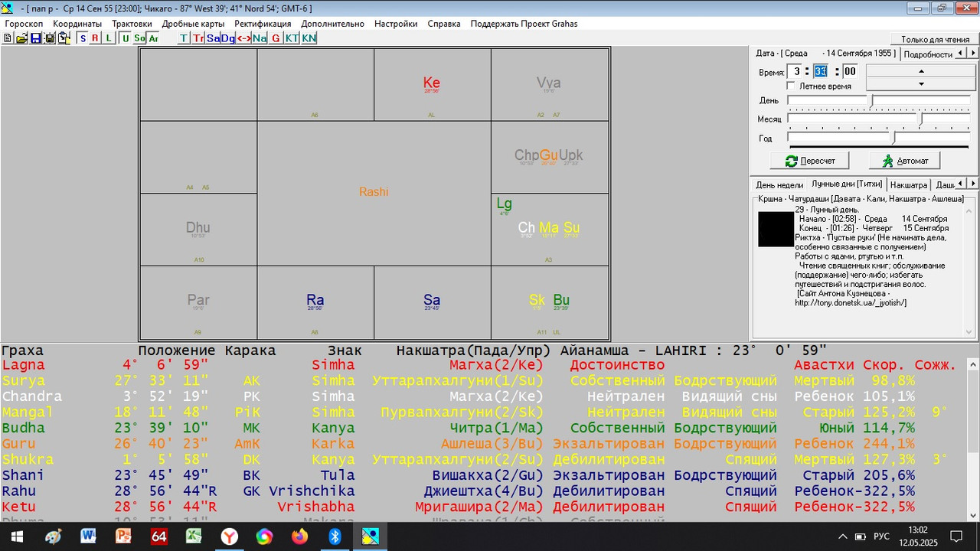Open Справка menu

[x=444, y=24]
